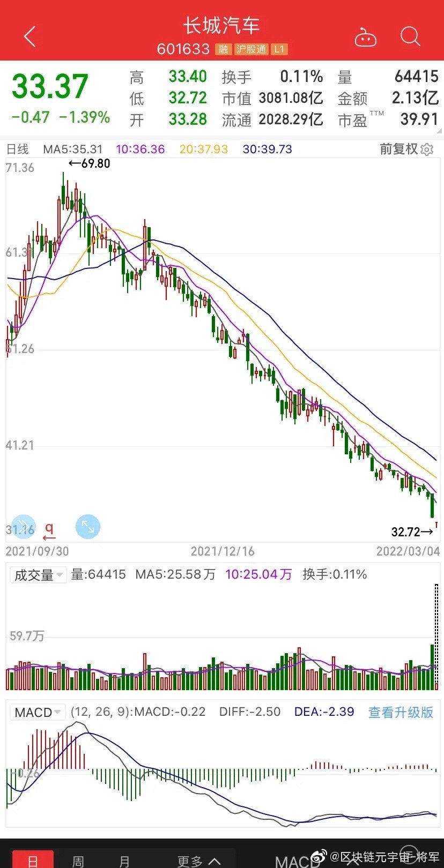444x868 pixels.
Task: Tap the search magnifier icon
Action: click(x=410, y=37)
